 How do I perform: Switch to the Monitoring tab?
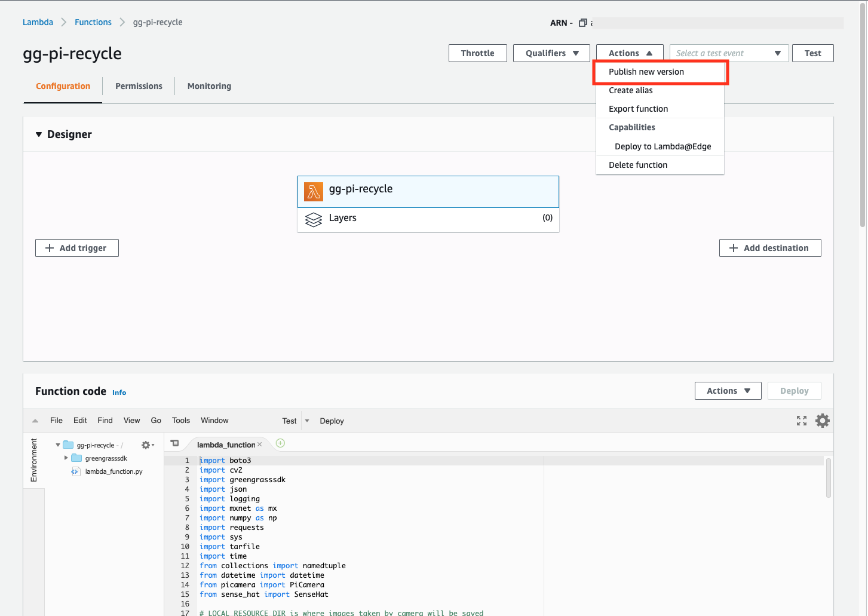click(209, 86)
